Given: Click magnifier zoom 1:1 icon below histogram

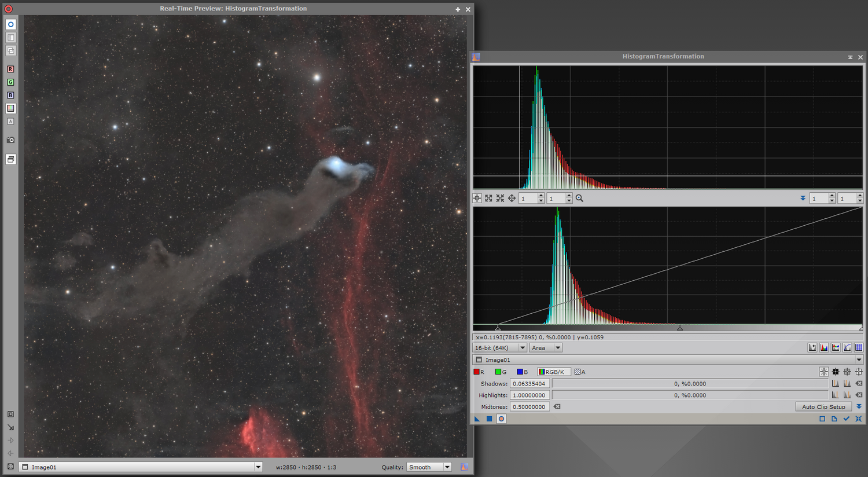Looking at the screenshot, I should (x=579, y=198).
